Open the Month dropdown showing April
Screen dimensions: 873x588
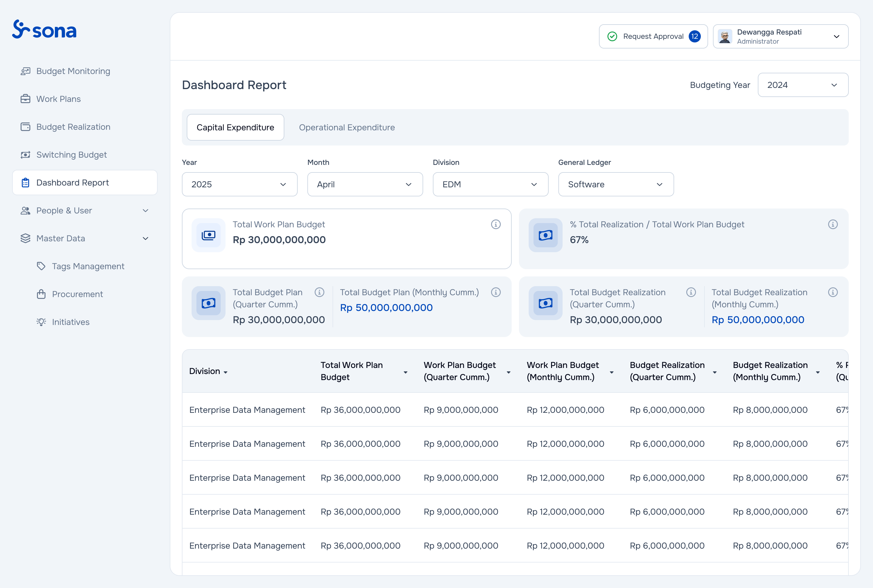[365, 185]
